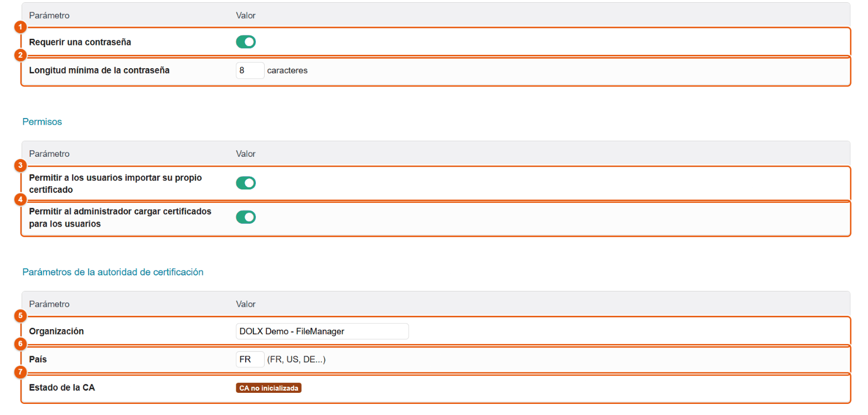The image size is (868, 415).
Task: Click into the Organización text field
Action: [x=322, y=331]
